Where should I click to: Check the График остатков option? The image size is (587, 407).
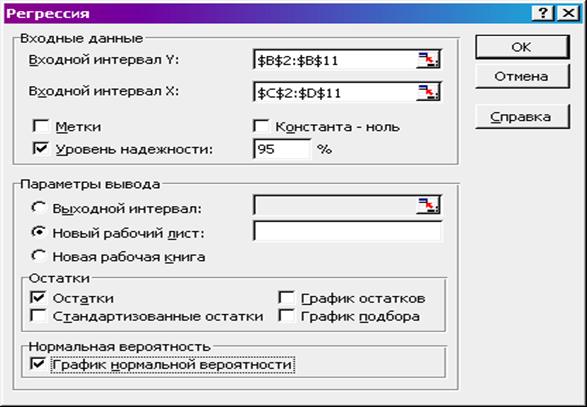[286, 298]
